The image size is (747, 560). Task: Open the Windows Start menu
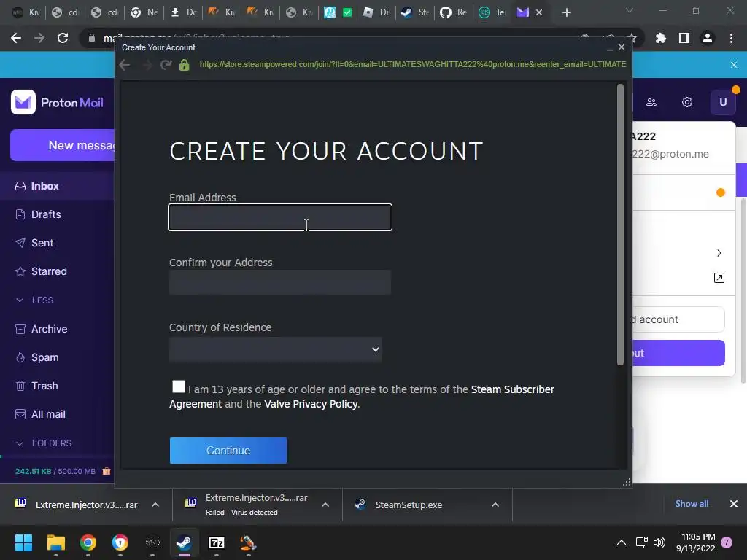pos(23,542)
